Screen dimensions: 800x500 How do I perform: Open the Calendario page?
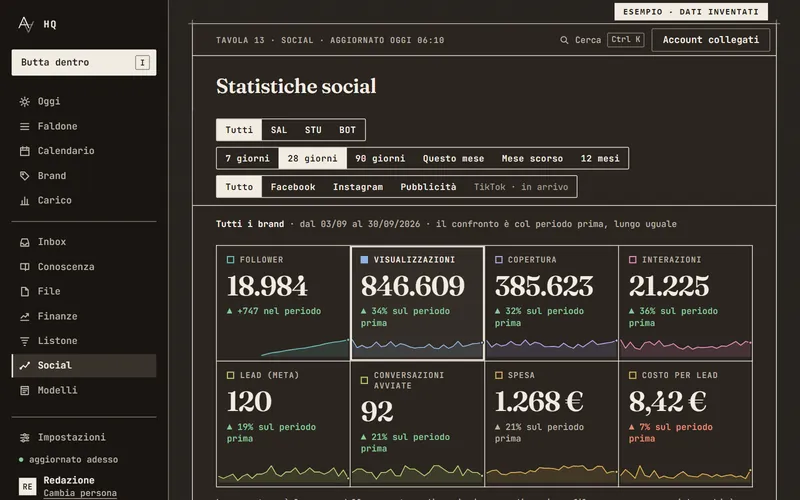point(84,151)
